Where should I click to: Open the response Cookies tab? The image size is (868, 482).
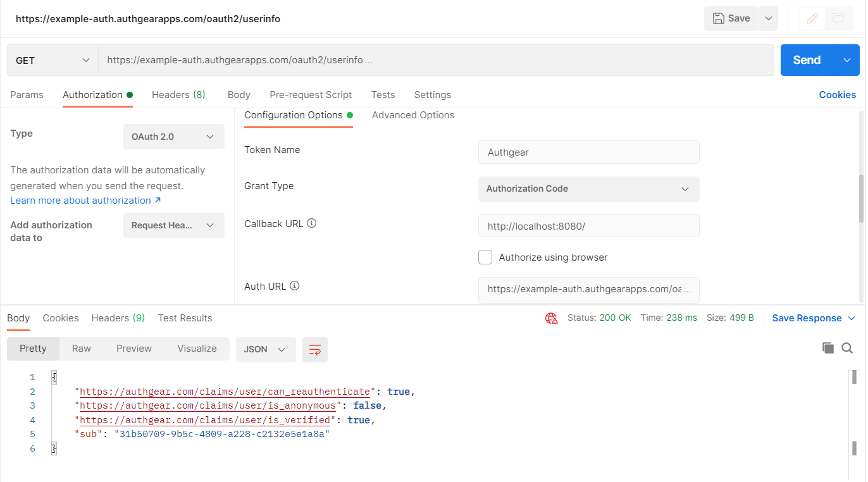pyautogui.click(x=61, y=318)
